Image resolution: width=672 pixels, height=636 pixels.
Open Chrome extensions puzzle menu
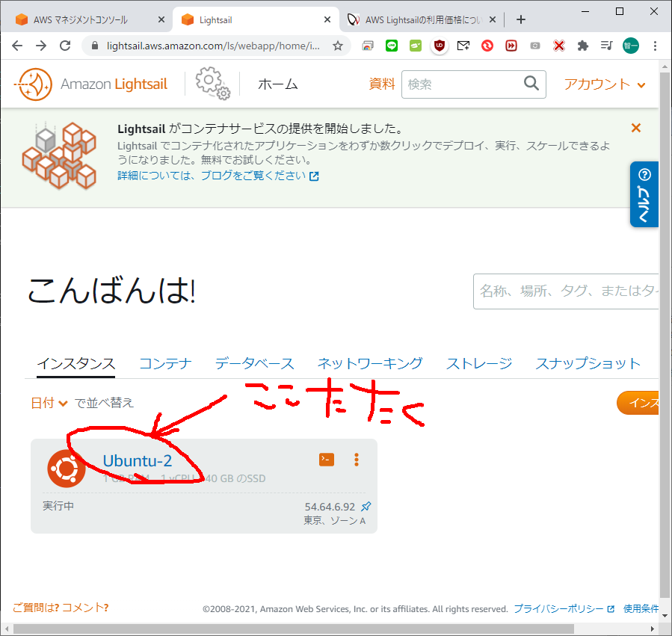tap(583, 46)
